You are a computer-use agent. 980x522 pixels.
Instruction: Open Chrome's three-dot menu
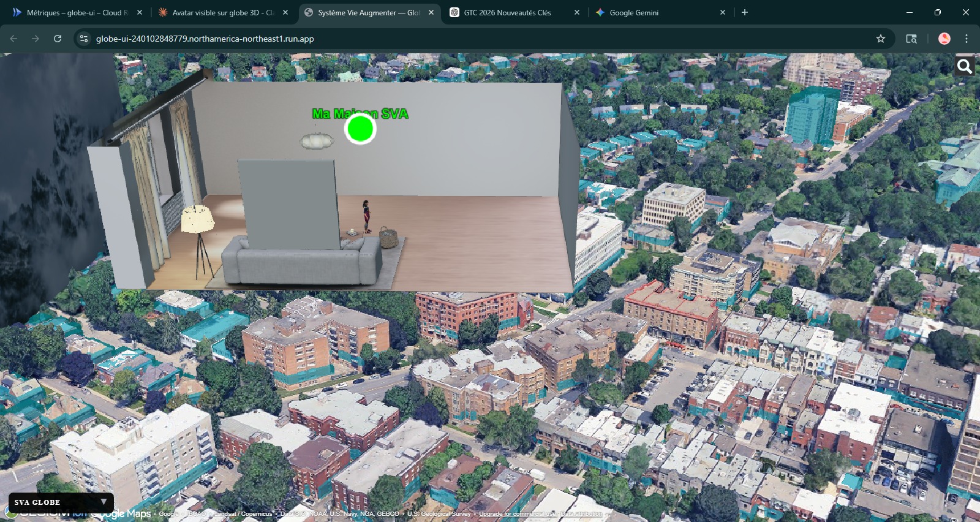tap(967, 39)
